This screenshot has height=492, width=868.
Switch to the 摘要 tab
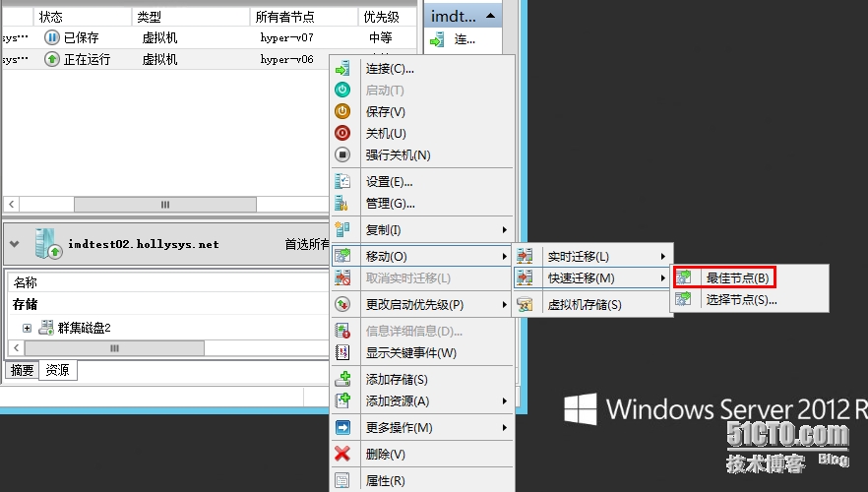click(x=22, y=370)
